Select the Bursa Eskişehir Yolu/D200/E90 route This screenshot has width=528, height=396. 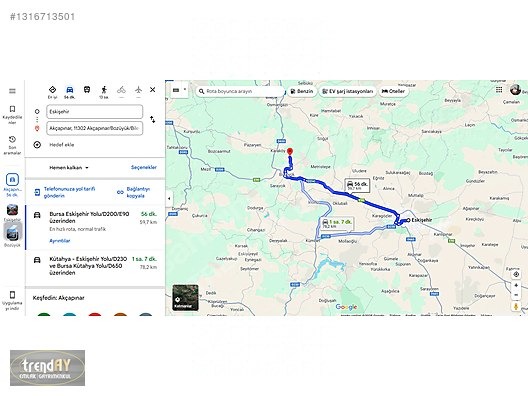[95, 227]
